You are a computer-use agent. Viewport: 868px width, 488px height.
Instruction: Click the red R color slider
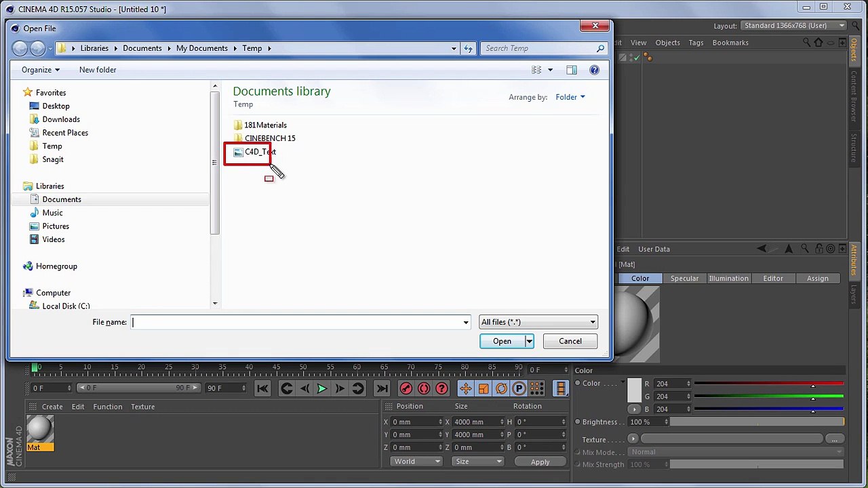pyautogui.click(x=768, y=384)
